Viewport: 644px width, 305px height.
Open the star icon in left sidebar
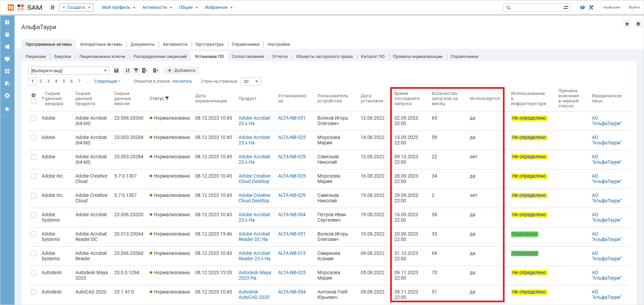click(x=7, y=109)
